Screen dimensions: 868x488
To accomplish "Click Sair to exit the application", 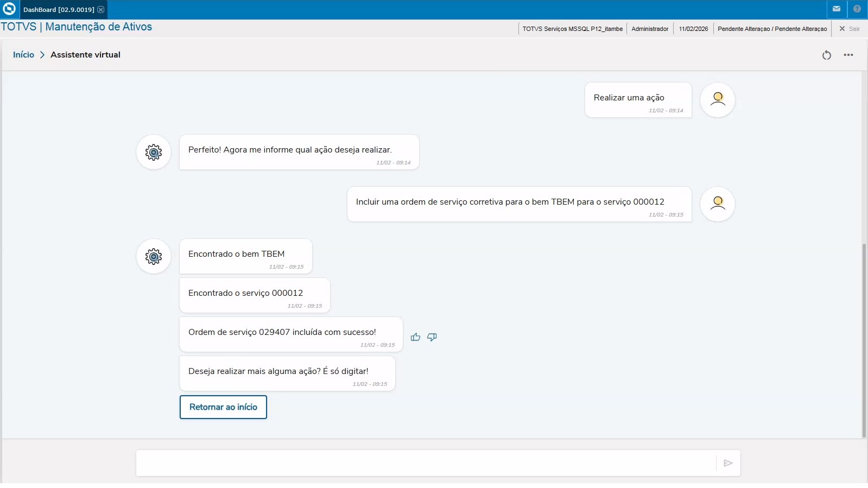I will (850, 29).
